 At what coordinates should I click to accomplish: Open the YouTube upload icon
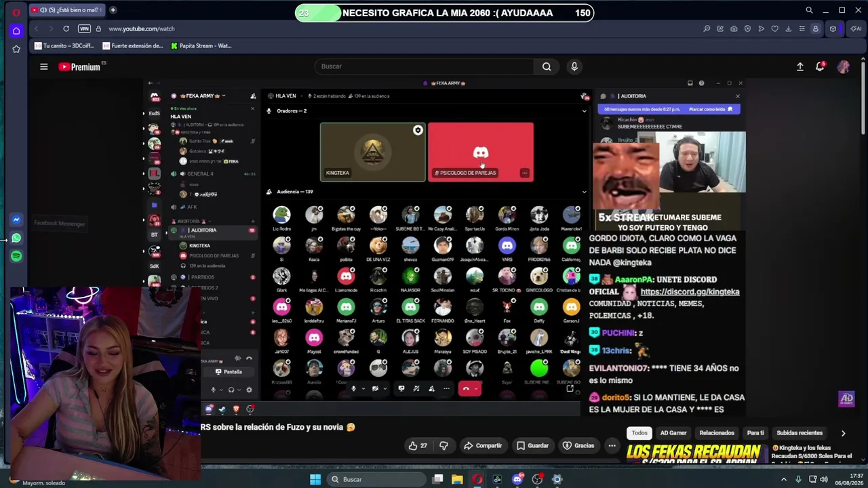800,66
